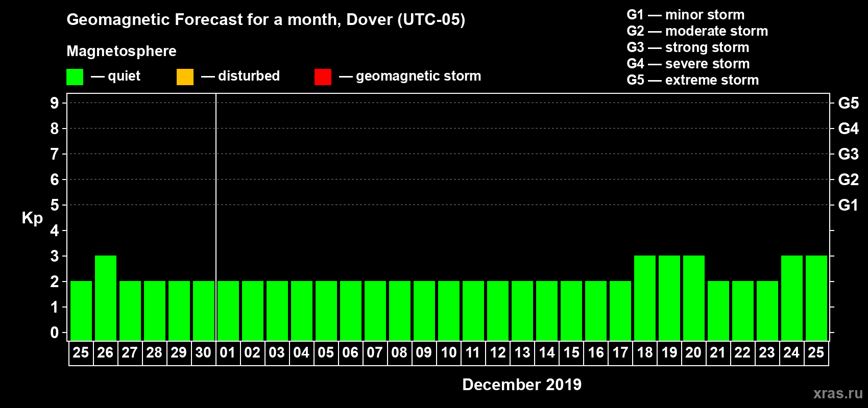Click the G3 right-axis label
Image resolution: width=868 pixels, height=408 pixels.
point(849,154)
